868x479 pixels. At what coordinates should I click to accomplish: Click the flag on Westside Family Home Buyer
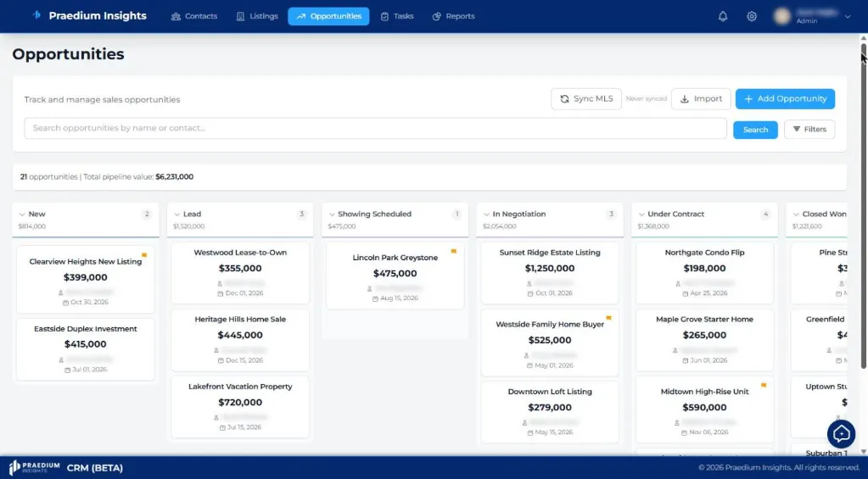(x=608, y=318)
